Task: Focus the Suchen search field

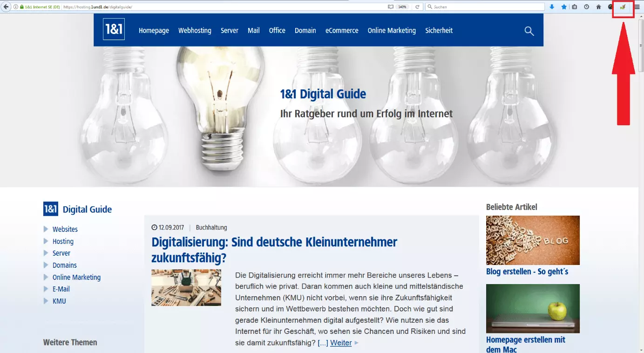Action: coord(485,7)
